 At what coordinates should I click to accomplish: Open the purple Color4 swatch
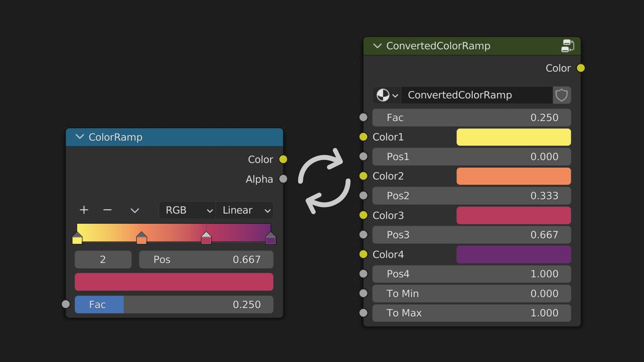[x=514, y=254]
